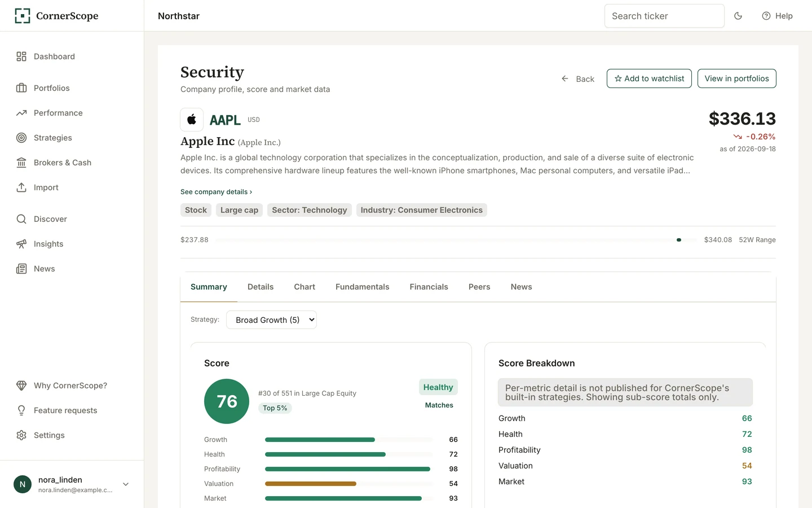This screenshot has width=812, height=508.
Task: Go Back from the security page
Action: click(x=578, y=79)
